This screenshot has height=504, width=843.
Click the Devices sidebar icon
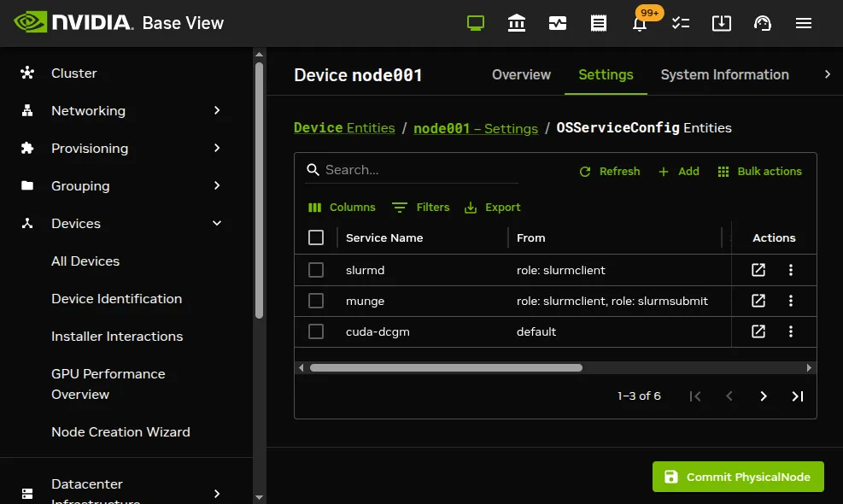[x=27, y=223]
